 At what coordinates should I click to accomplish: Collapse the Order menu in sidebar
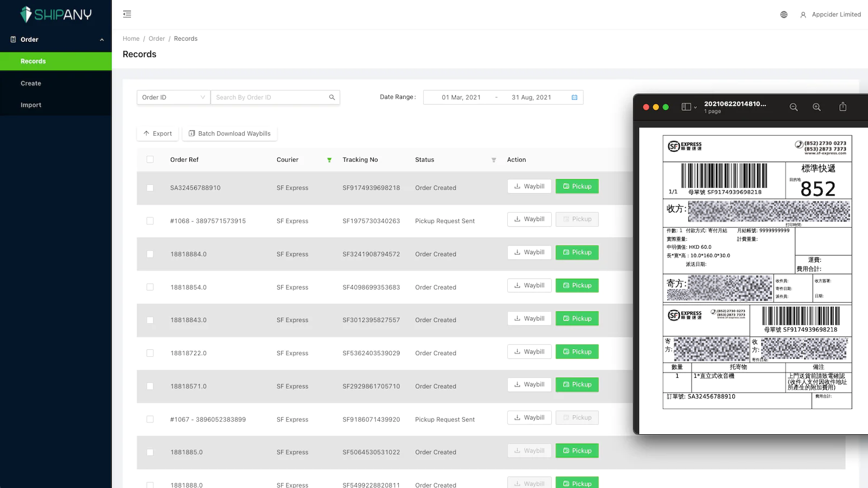(x=101, y=40)
